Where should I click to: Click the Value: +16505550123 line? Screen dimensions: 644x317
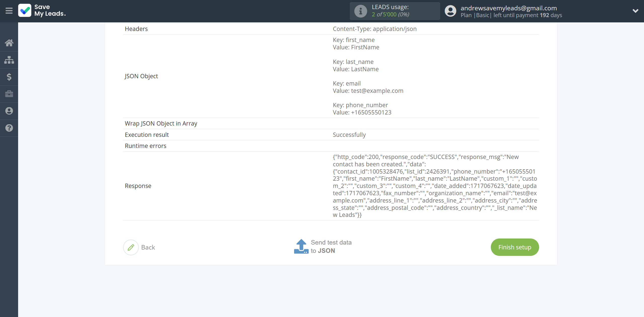[362, 112]
